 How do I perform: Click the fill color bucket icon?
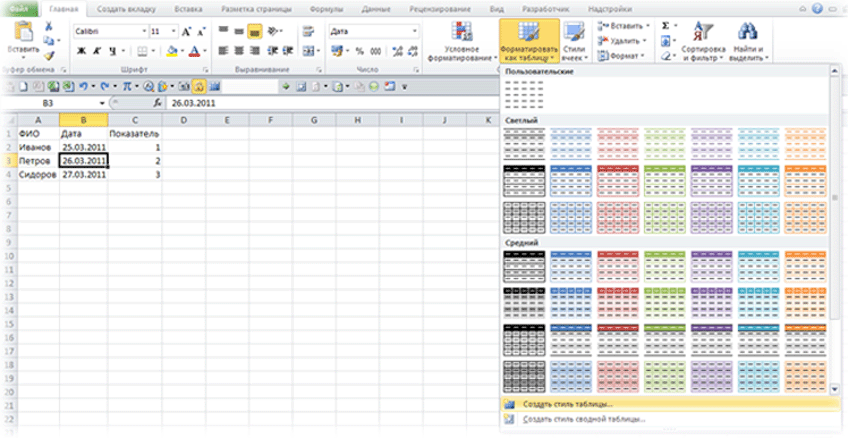click(x=172, y=51)
